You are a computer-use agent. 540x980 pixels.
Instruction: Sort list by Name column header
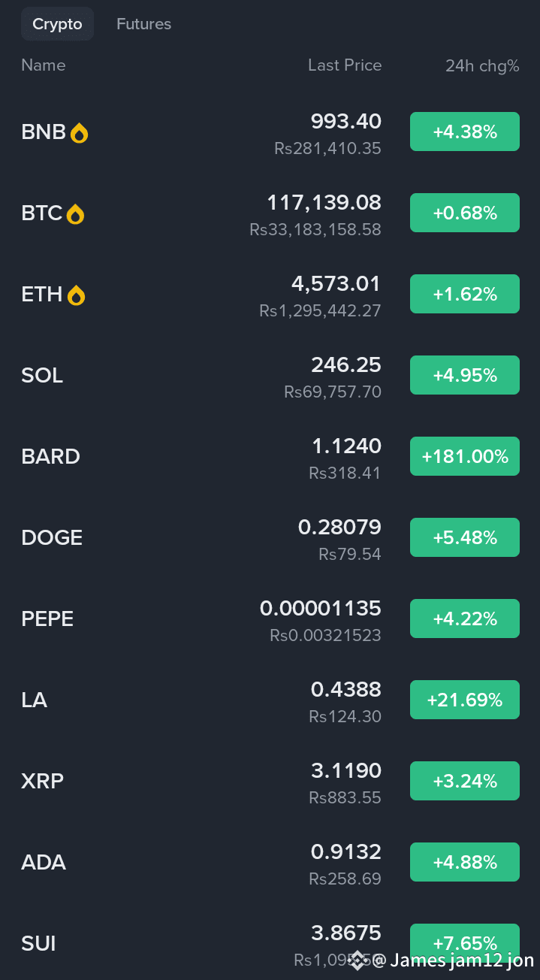tap(44, 65)
